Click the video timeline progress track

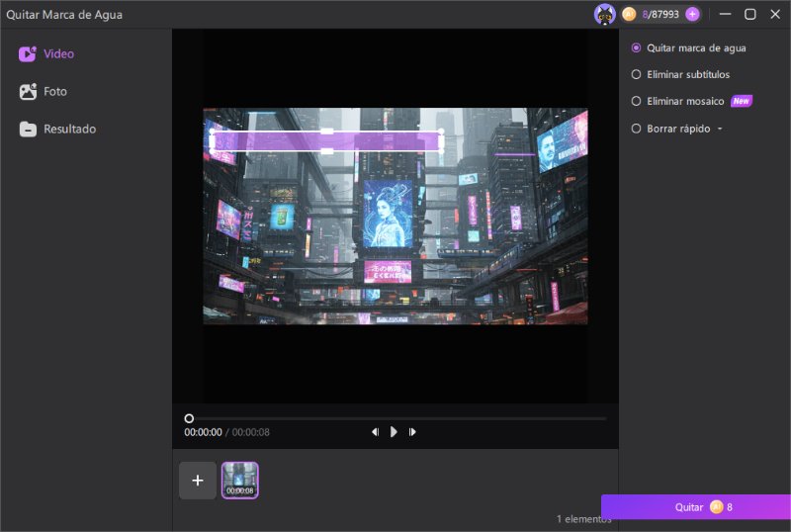coord(396,418)
